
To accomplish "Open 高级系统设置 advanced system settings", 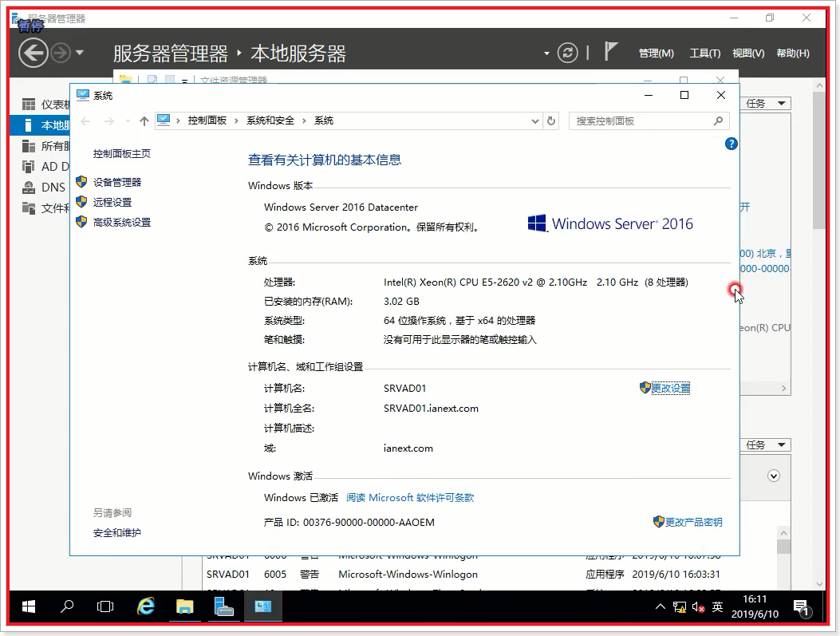I will [x=121, y=223].
